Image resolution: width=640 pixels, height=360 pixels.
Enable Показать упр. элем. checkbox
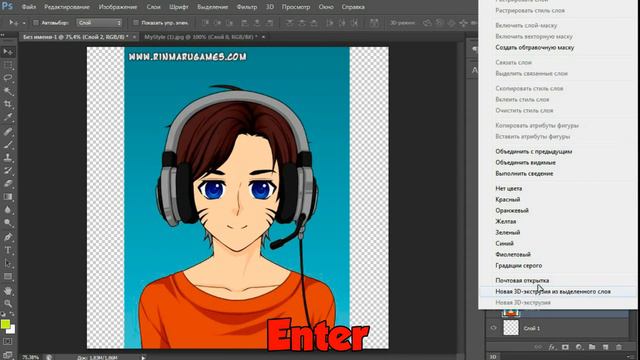point(136,23)
